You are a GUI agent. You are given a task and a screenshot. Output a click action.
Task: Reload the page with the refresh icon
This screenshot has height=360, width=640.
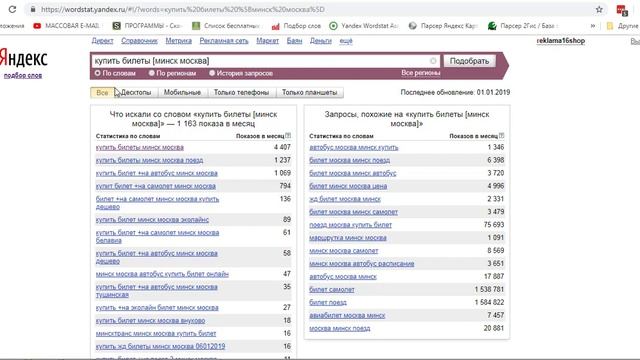12,9
